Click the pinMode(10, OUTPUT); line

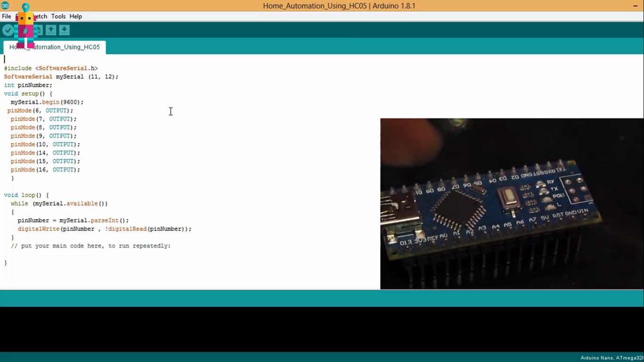tap(45, 145)
